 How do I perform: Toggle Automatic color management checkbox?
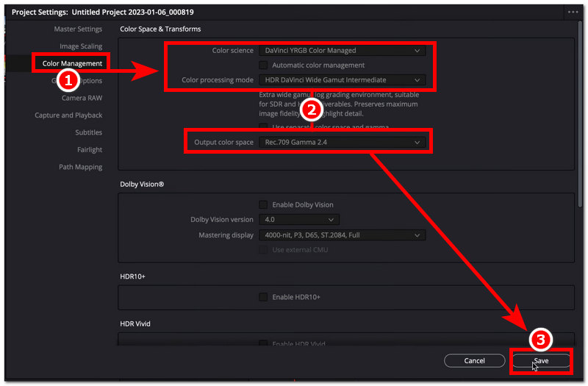(x=263, y=65)
